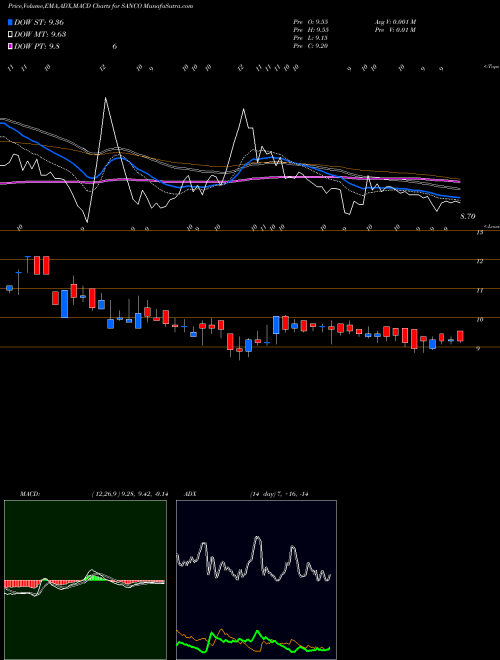Click the 'Avg V: 0.001 M' value
This screenshot has height=660, width=500.
(395, 22)
